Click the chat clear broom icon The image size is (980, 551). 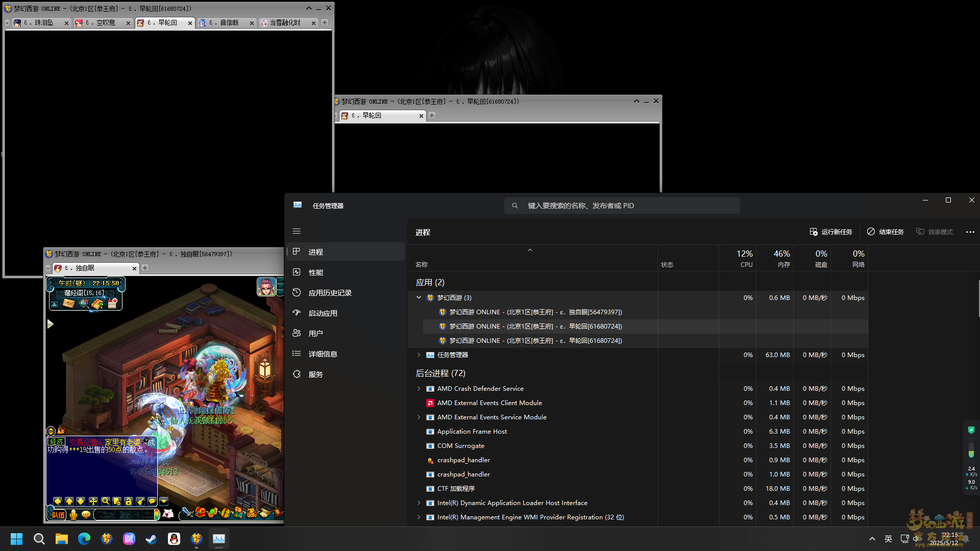click(x=140, y=502)
